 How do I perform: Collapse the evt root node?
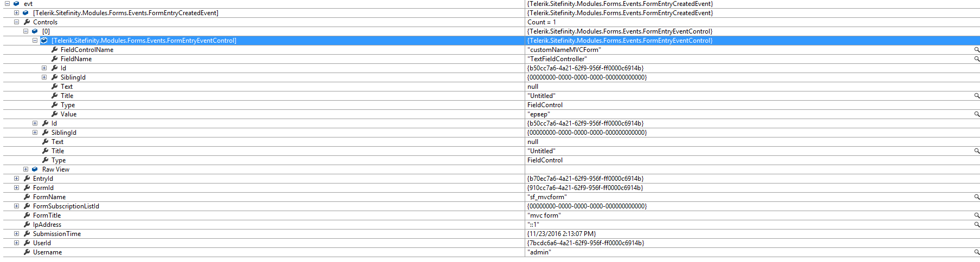(x=7, y=4)
